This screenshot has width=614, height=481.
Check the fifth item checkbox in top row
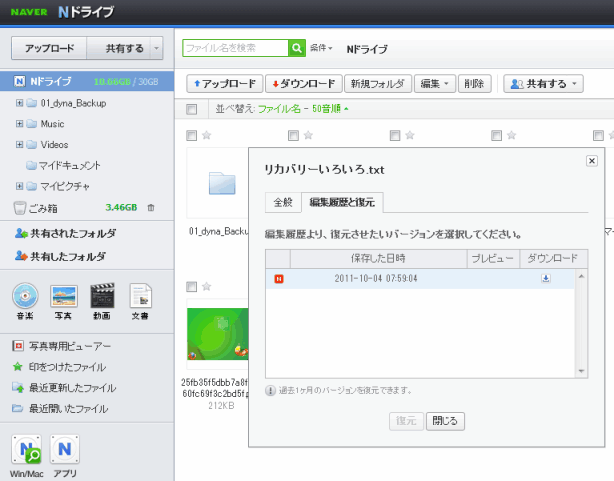[x=598, y=136]
